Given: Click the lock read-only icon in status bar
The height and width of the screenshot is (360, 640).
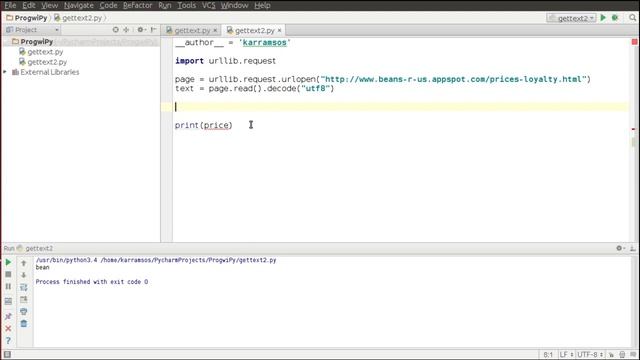Looking at the screenshot, I should 611,355.
